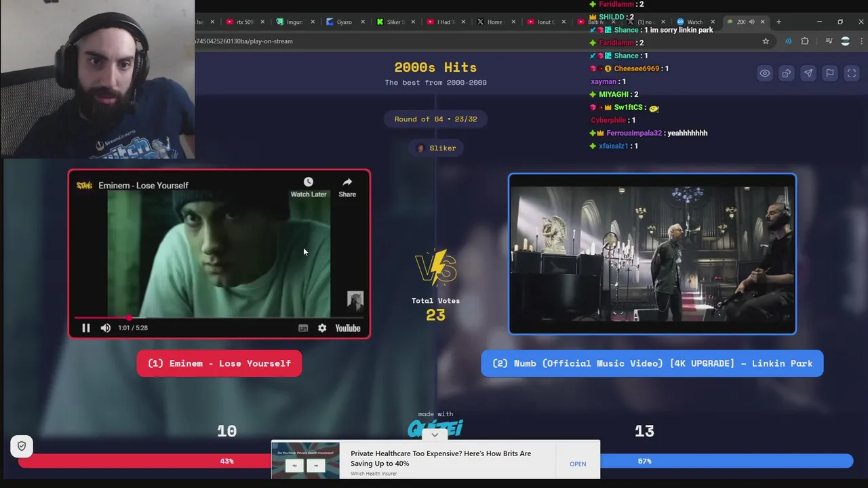Open the browser profile avatar

[845, 41]
